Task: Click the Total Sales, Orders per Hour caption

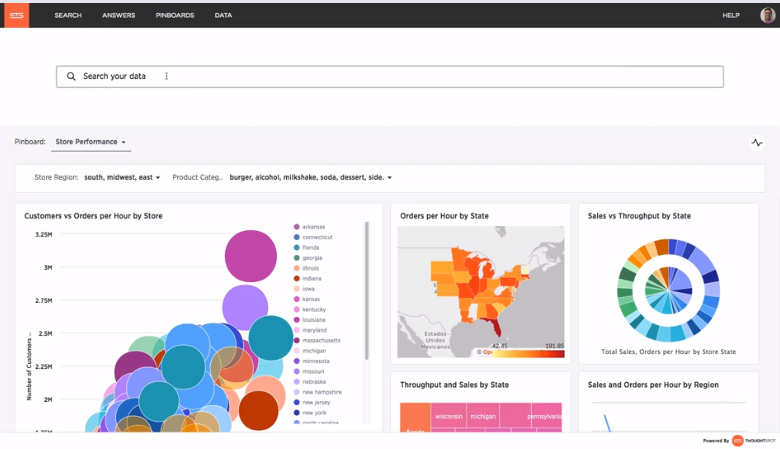Action: coord(668,352)
